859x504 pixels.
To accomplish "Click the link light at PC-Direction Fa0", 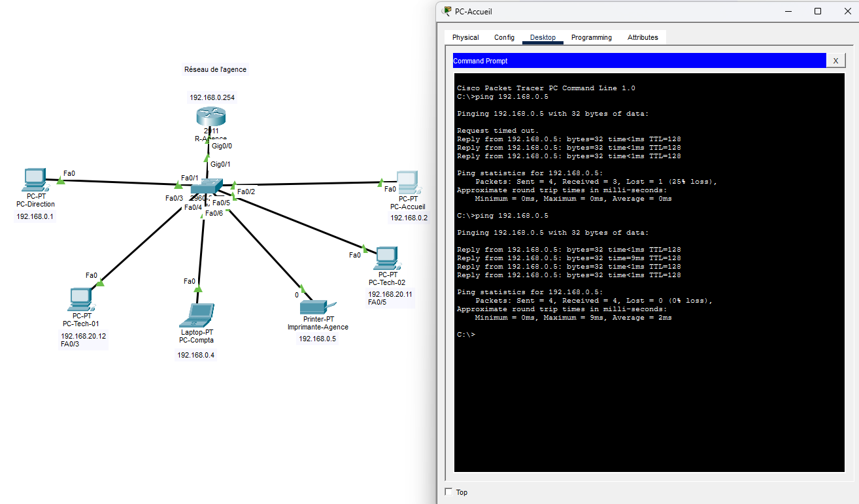I will [x=60, y=180].
